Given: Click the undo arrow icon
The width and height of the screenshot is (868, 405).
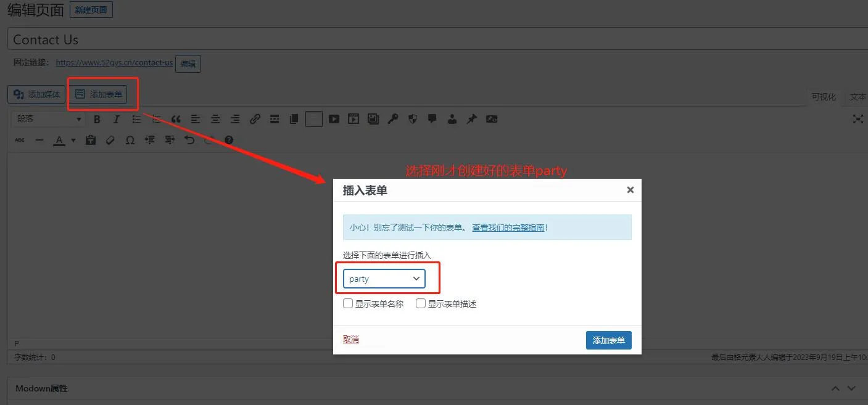Looking at the screenshot, I should (x=189, y=140).
